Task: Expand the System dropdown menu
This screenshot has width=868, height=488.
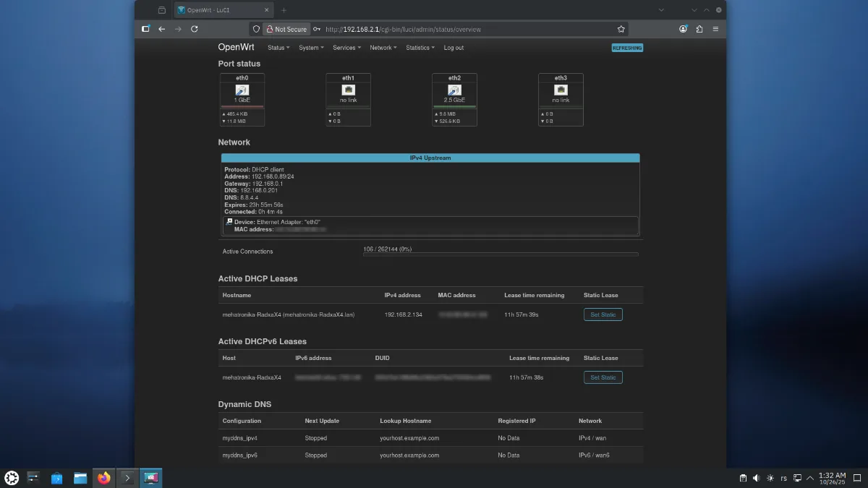Action: 311,48
